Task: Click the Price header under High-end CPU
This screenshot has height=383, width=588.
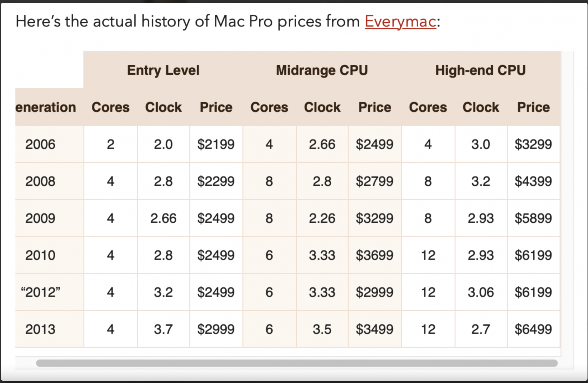Action: pyautogui.click(x=533, y=107)
